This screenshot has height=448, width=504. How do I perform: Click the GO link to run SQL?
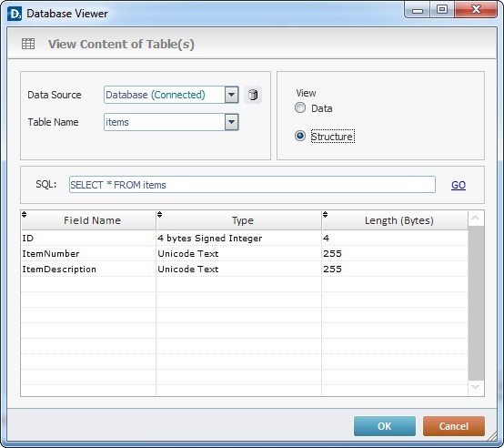459,185
